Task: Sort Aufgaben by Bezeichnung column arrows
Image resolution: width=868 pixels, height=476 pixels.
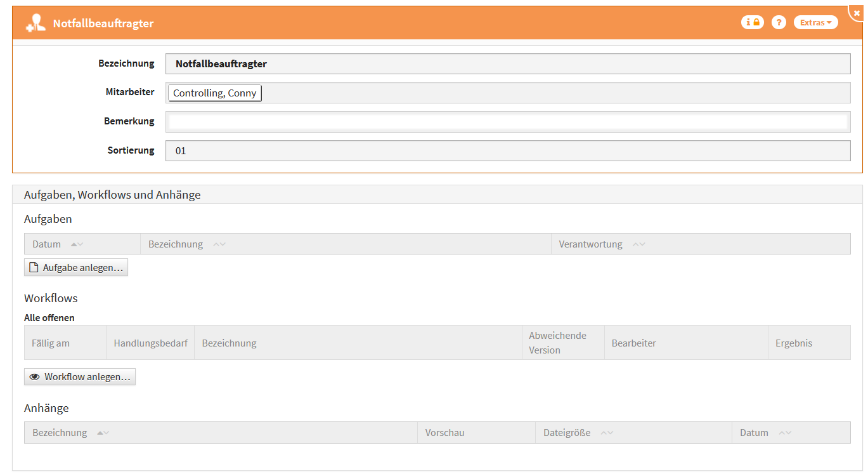Action: [219, 244]
